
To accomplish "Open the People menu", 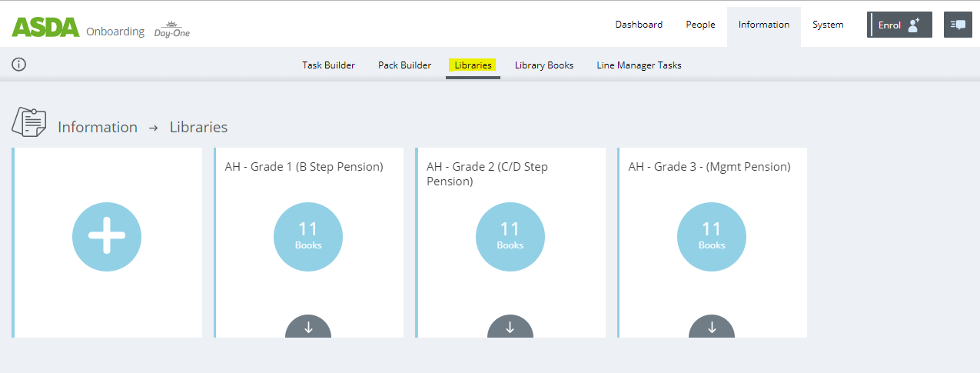I will pos(700,25).
